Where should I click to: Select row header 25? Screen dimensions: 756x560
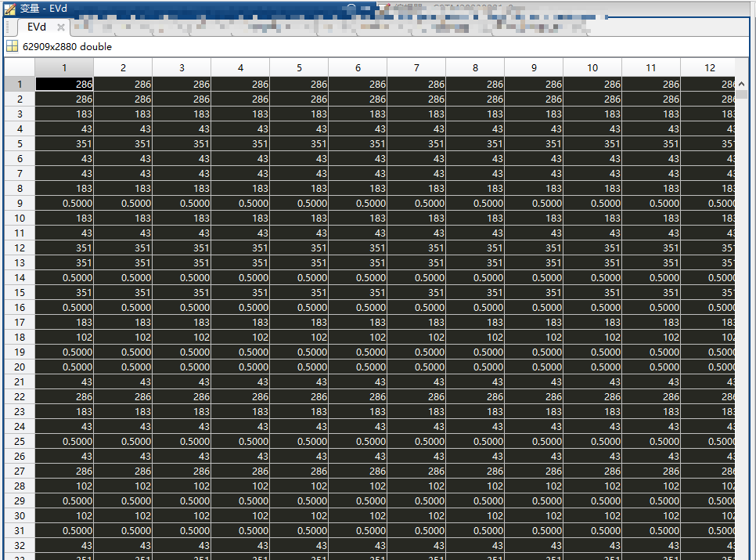[20, 442]
